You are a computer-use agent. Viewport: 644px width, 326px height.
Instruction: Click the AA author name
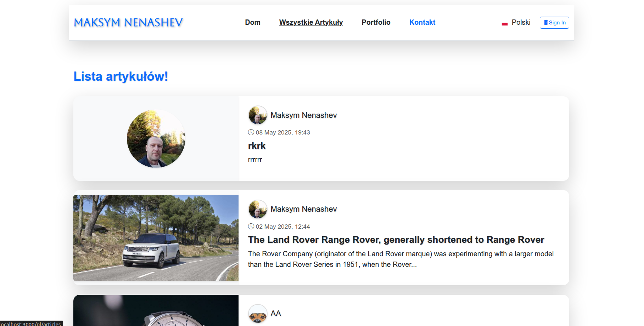276,314
